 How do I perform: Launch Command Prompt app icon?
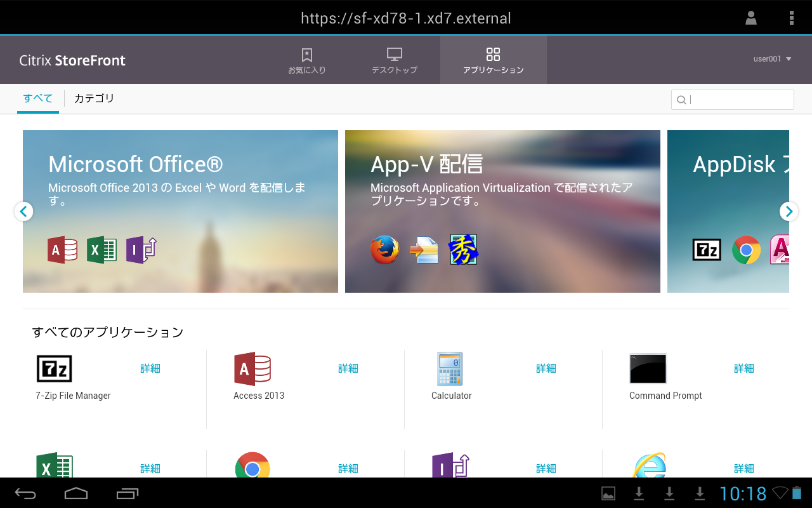click(x=648, y=368)
